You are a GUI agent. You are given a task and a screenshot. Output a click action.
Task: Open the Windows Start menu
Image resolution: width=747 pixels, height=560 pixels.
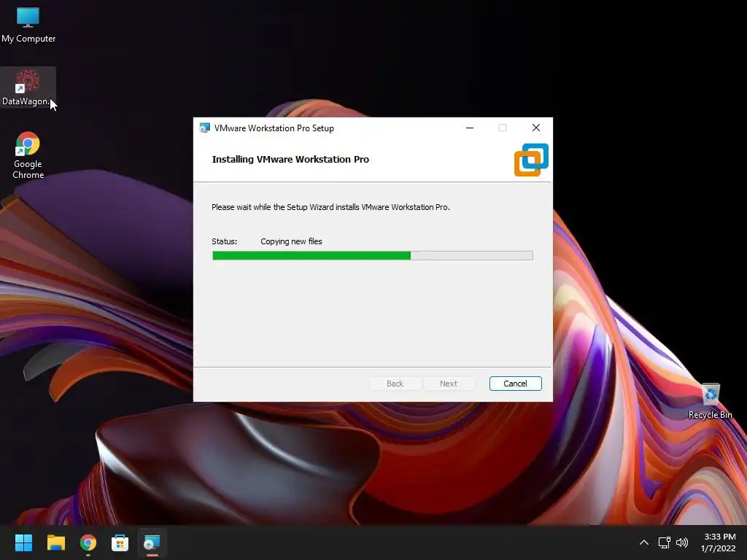coord(23,542)
